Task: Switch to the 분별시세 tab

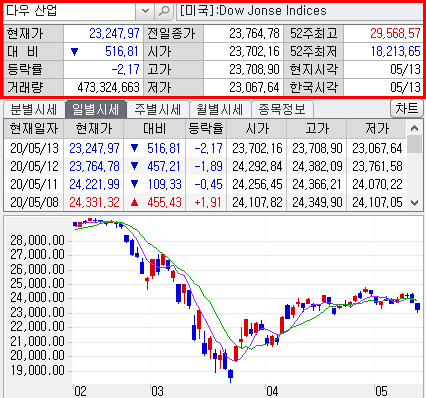Action: pos(34,109)
